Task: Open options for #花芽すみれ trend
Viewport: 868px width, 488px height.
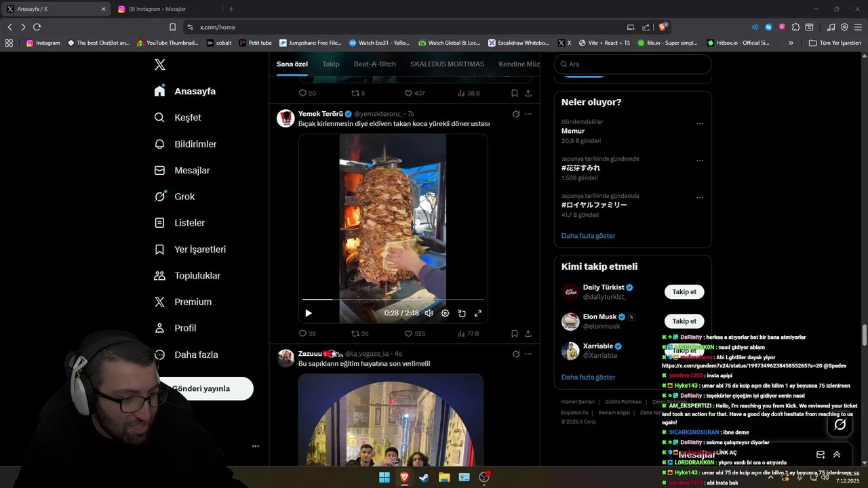Action: pyautogui.click(x=700, y=161)
